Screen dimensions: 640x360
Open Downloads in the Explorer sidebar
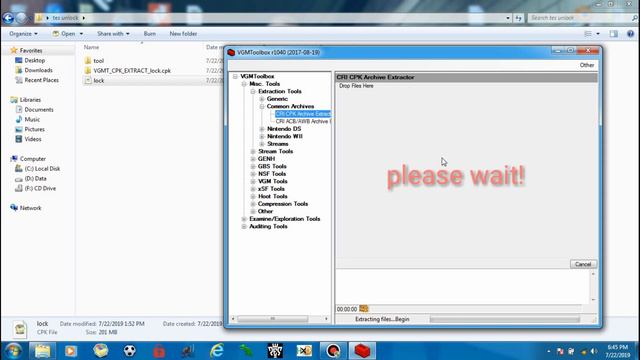[x=38, y=70]
